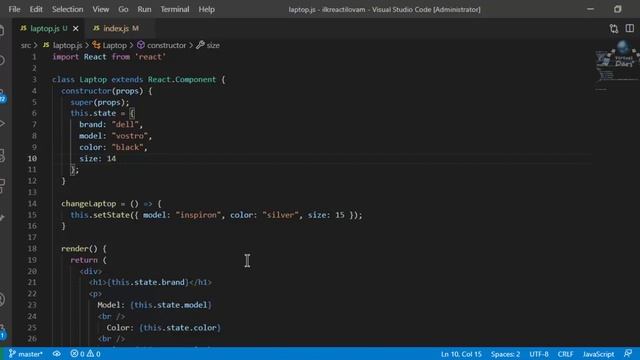
Task: Change the JavaScript language mode
Action: click(598, 354)
